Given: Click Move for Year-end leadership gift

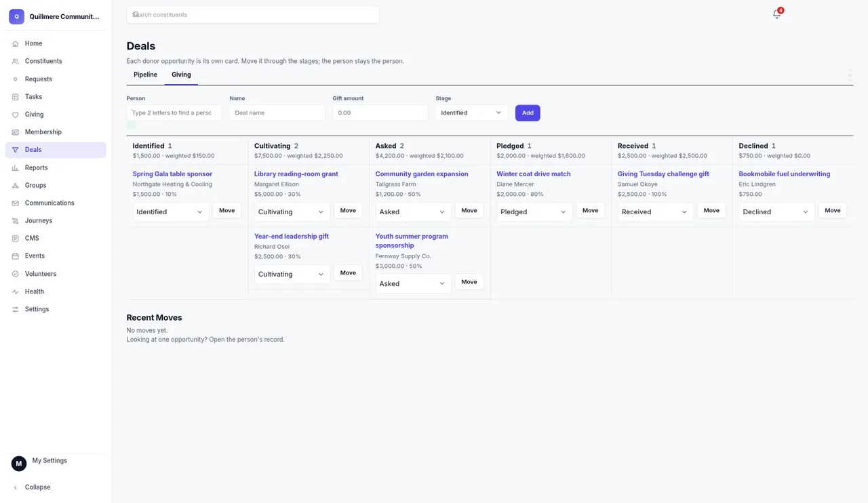Looking at the screenshot, I should tap(348, 273).
